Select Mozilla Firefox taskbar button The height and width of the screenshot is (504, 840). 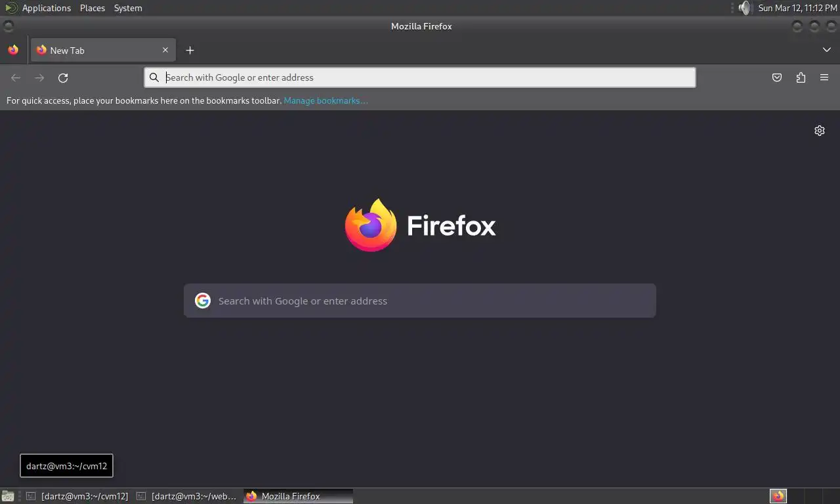(299, 496)
